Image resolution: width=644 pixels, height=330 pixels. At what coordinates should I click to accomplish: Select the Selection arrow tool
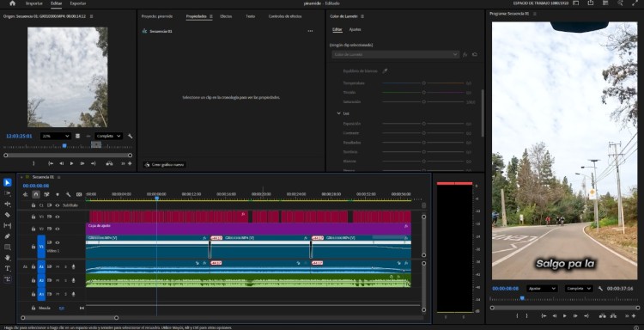[x=8, y=182]
